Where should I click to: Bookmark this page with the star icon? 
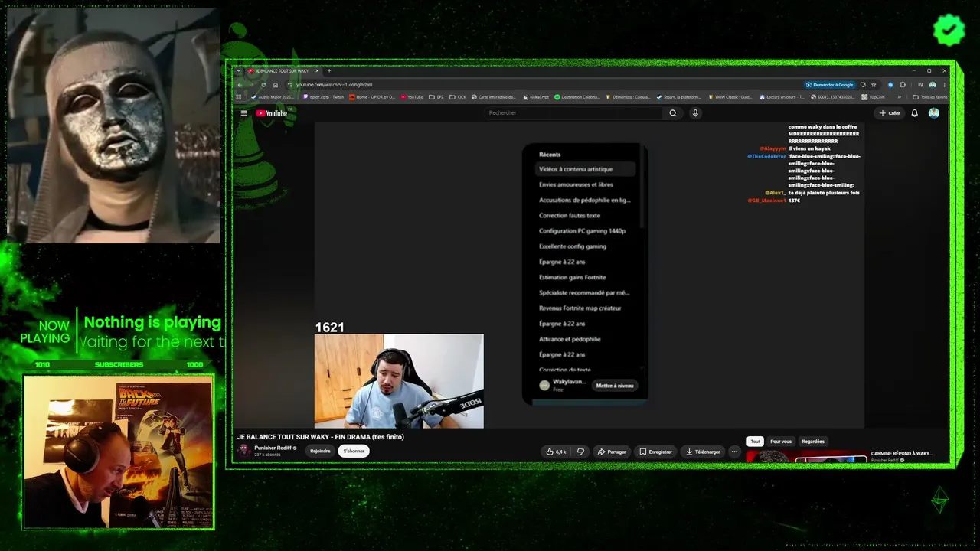pos(874,84)
